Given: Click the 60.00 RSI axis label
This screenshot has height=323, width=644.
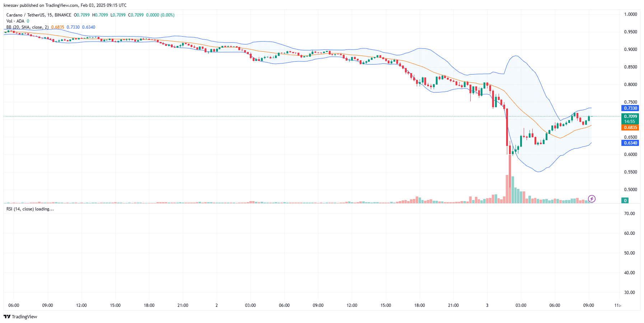Looking at the screenshot, I should [629, 233].
